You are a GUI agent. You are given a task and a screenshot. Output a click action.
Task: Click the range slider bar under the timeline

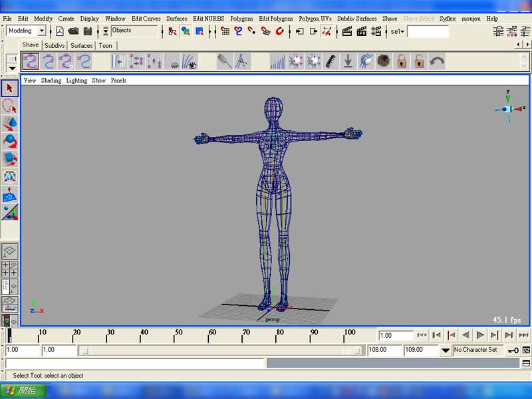(221, 350)
